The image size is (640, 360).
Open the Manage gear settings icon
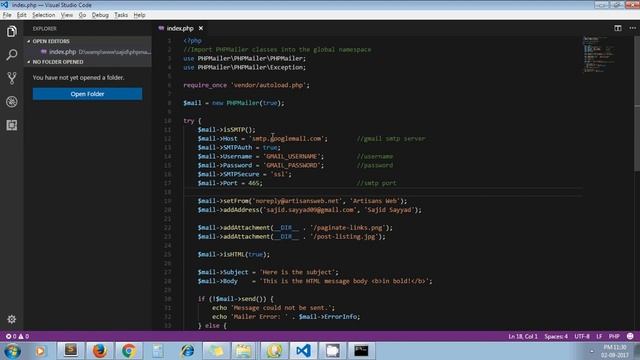coord(11,319)
